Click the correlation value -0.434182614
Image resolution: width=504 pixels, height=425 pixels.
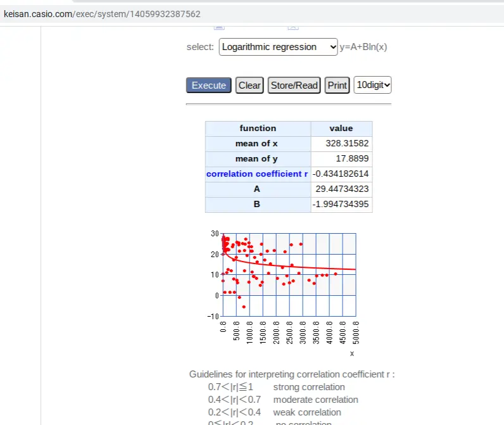click(x=341, y=174)
